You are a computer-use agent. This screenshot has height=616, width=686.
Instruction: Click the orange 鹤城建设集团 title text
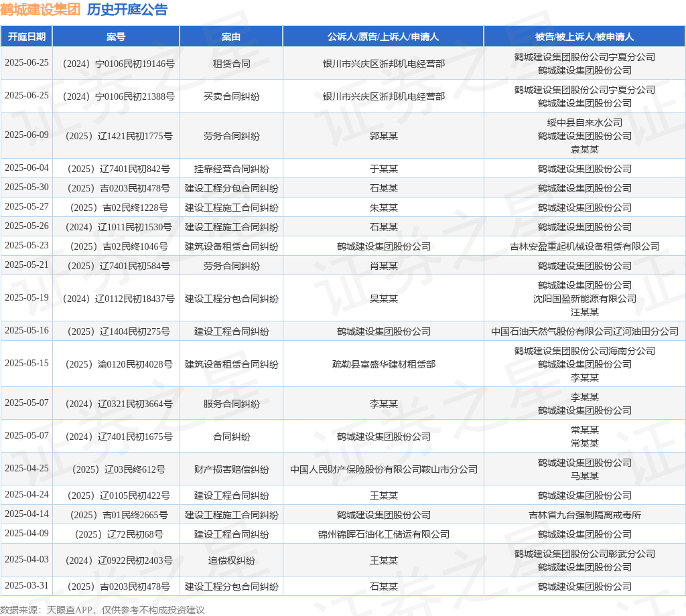[x=40, y=9]
